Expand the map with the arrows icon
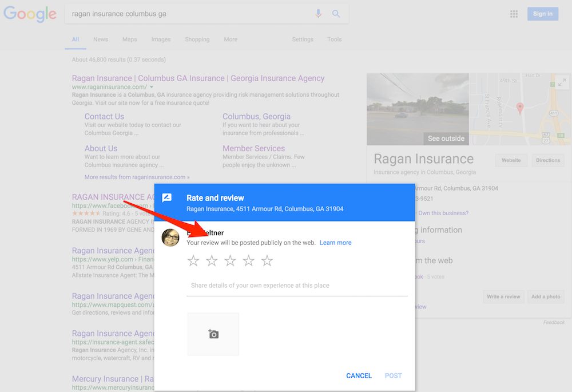The height and width of the screenshot is (392, 572). [562, 82]
